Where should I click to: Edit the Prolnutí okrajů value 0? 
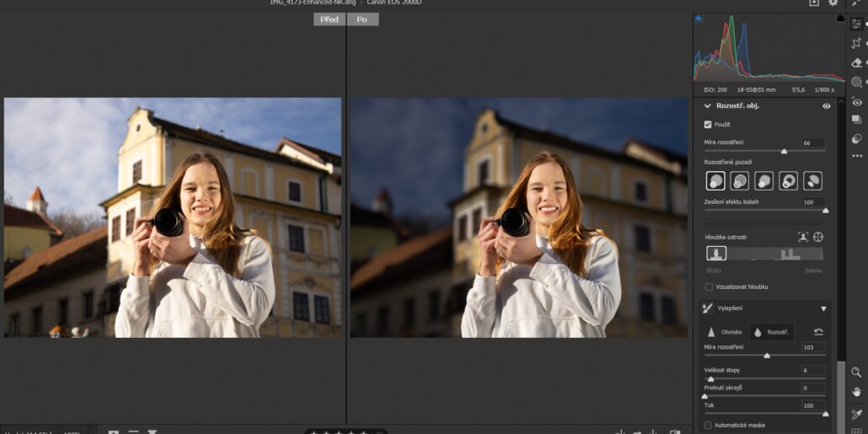(813, 388)
